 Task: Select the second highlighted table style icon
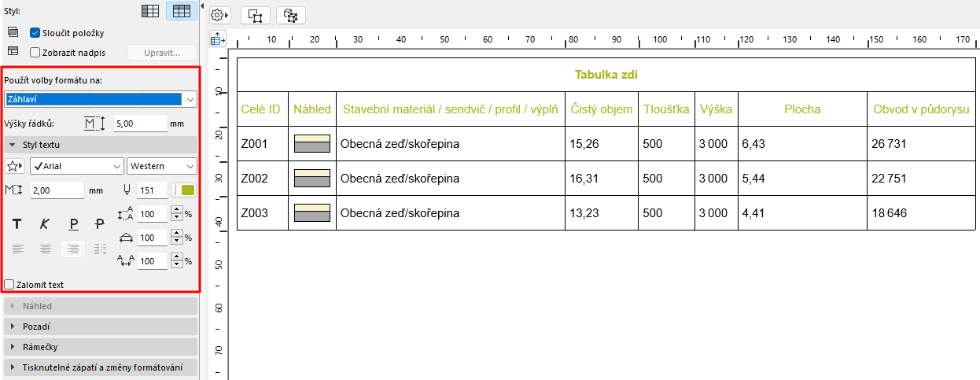point(182,11)
